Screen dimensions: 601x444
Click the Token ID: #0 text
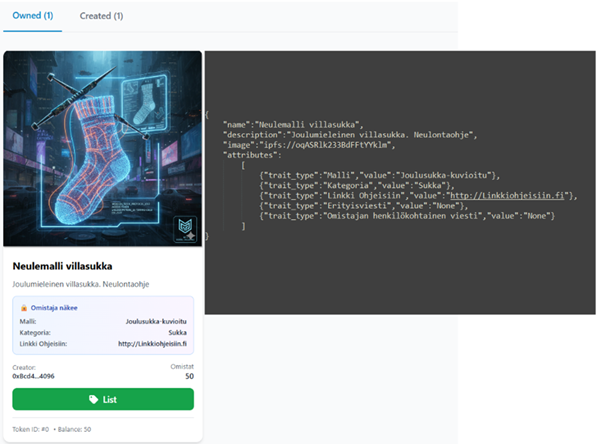(32, 429)
